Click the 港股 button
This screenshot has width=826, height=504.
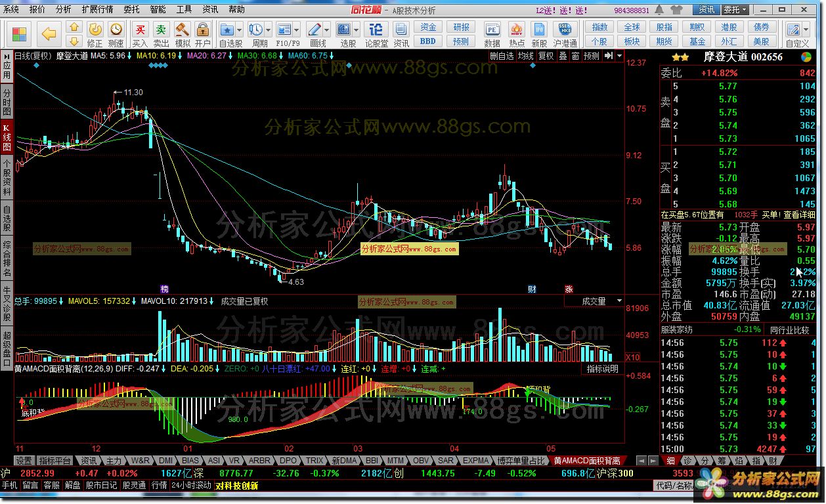[x=729, y=28]
